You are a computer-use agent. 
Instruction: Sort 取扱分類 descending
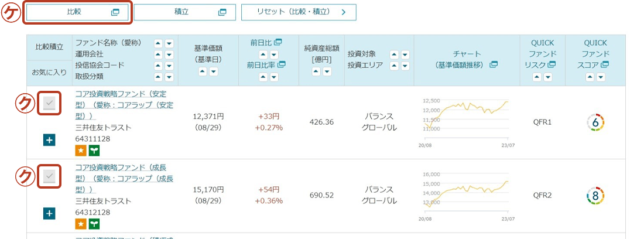point(169,77)
